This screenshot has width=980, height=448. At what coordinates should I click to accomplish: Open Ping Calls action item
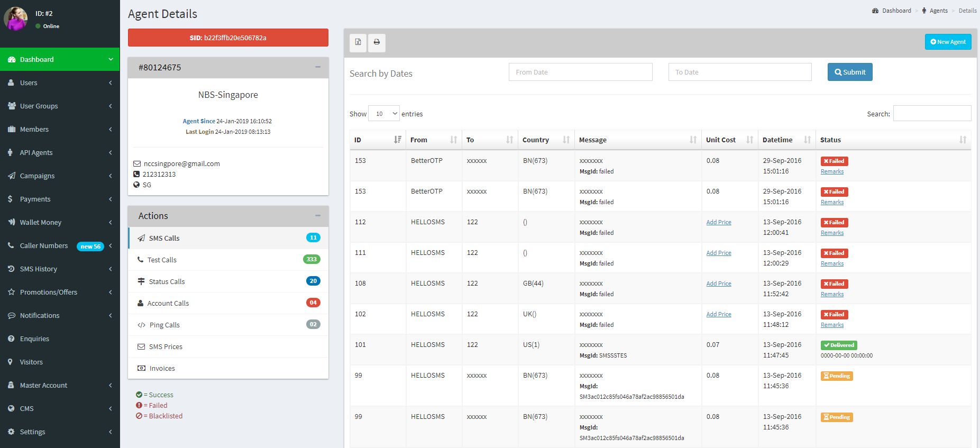228,325
